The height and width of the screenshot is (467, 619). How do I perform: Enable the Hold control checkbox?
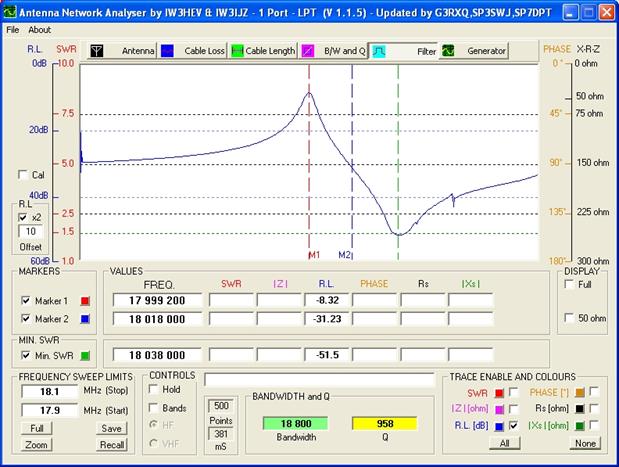point(152,390)
